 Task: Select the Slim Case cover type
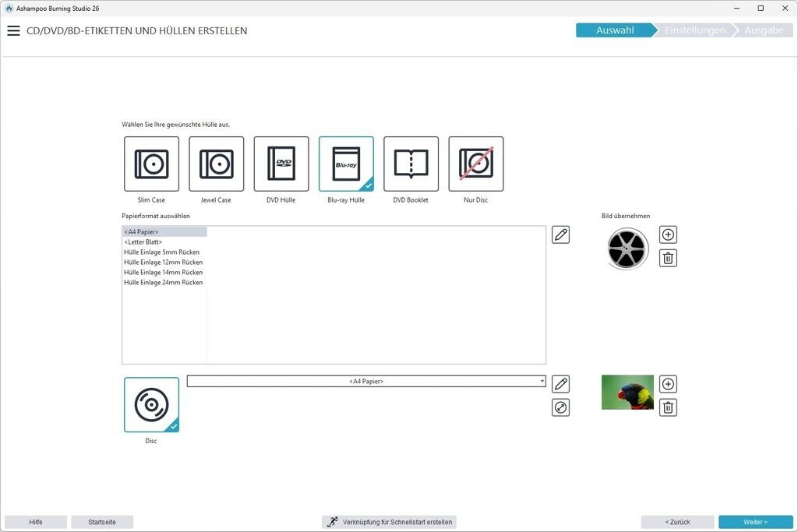151,164
